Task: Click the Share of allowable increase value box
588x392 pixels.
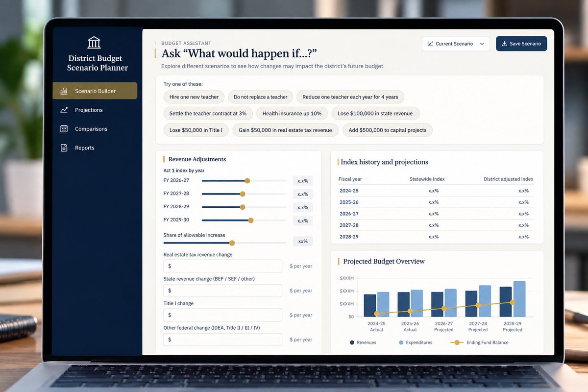Action: [x=303, y=242]
